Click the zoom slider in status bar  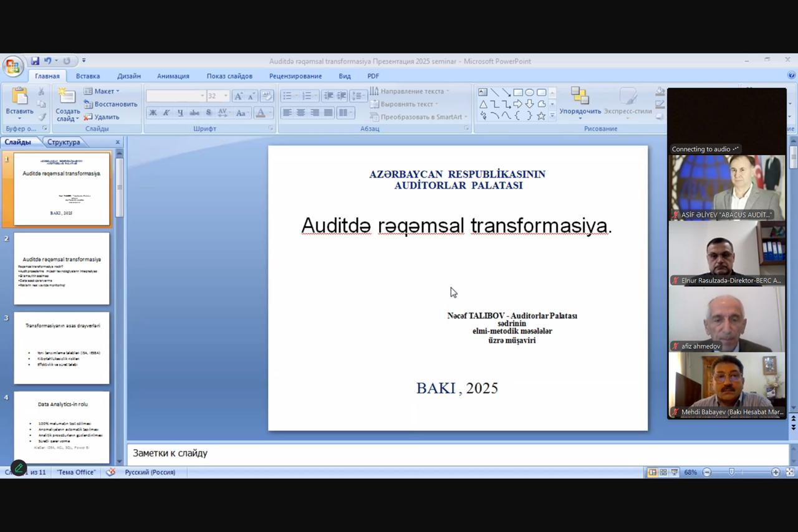731,472
